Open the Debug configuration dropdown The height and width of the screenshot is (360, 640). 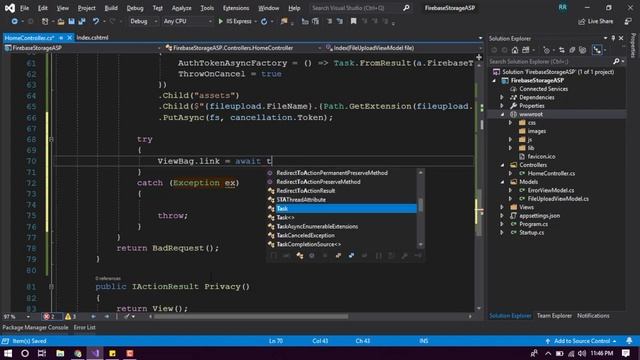pos(144,21)
